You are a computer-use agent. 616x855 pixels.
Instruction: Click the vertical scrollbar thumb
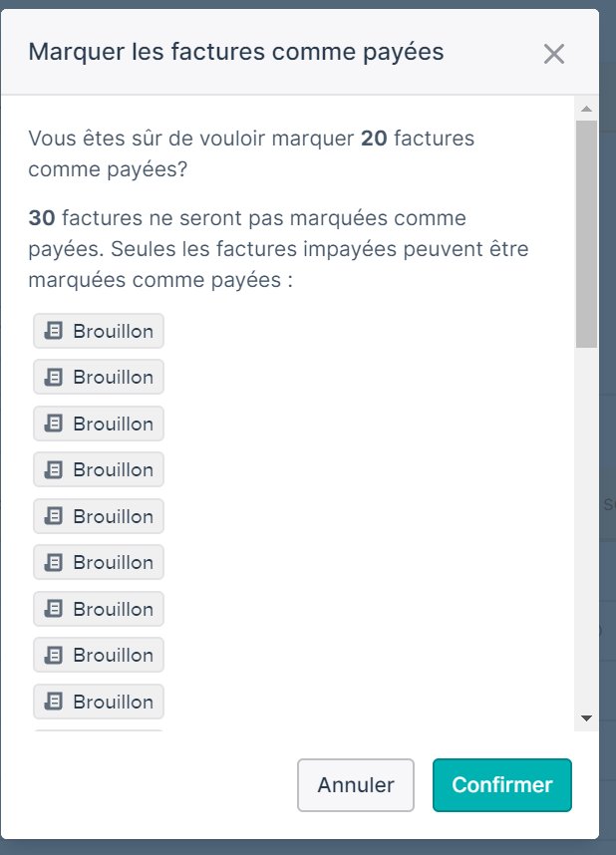586,234
